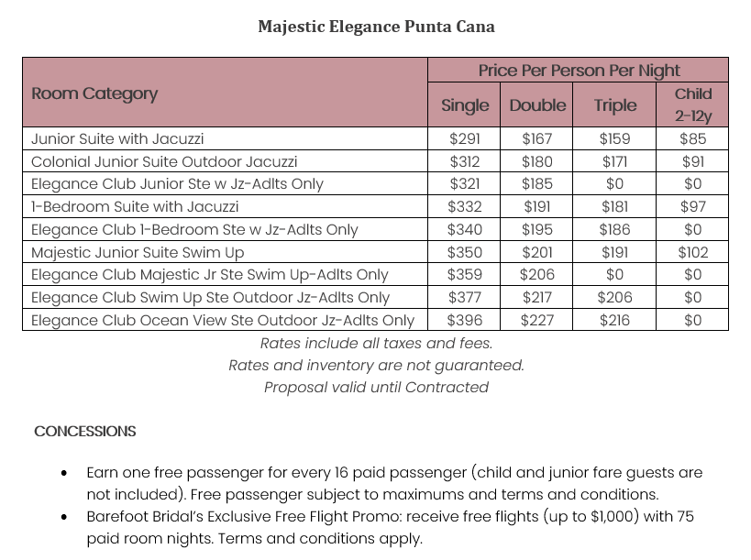
Task: Click the $291 single price cell
Action: [465, 139]
